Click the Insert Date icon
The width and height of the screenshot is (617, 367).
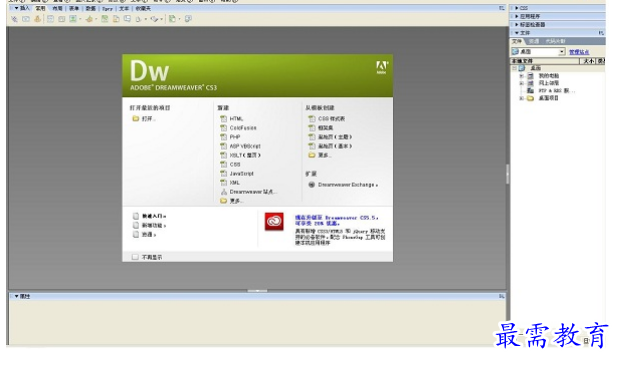point(105,19)
